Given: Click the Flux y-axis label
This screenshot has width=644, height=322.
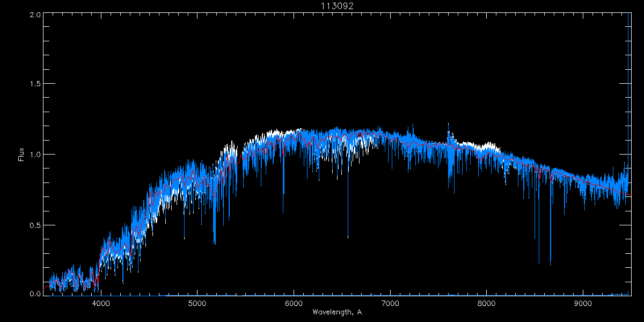Looking at the screenshot, I should (x=21, y=155).
